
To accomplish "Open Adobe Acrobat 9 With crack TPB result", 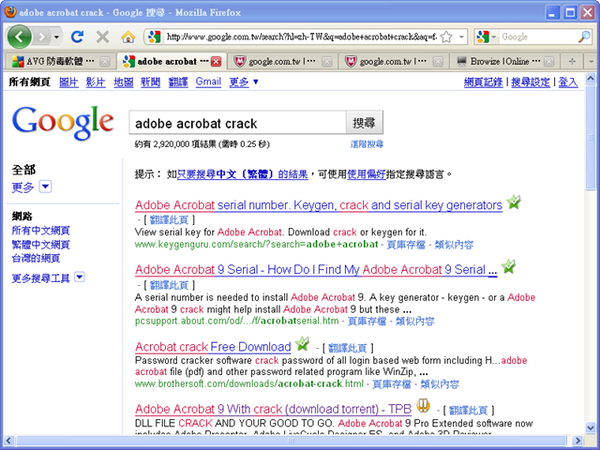I will tap(273, 409).
